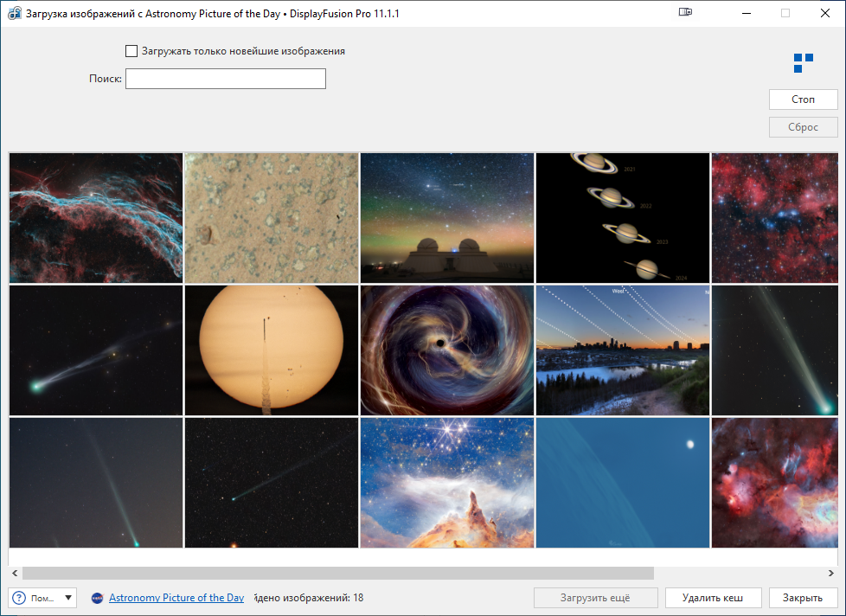Click the NASA logo icon
The image size is (846, 616).
(x=98, y=598)
